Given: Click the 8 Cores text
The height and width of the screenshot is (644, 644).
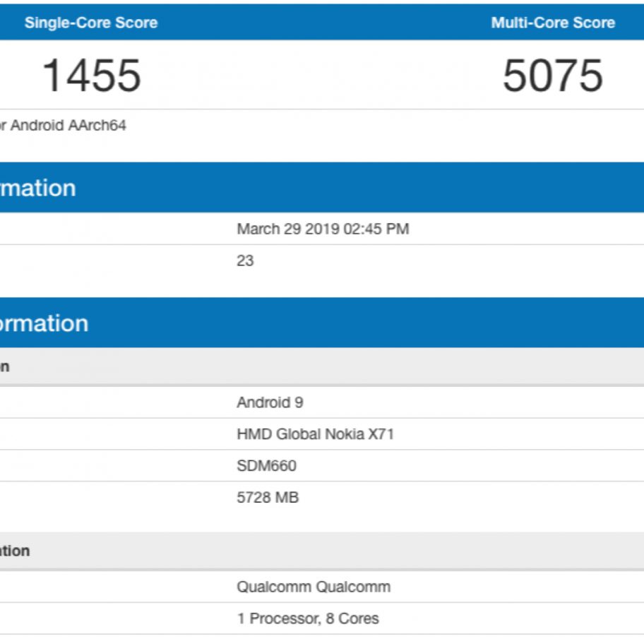Looking at the screenshot, I should pyautogui.click(x=352, y=619).
